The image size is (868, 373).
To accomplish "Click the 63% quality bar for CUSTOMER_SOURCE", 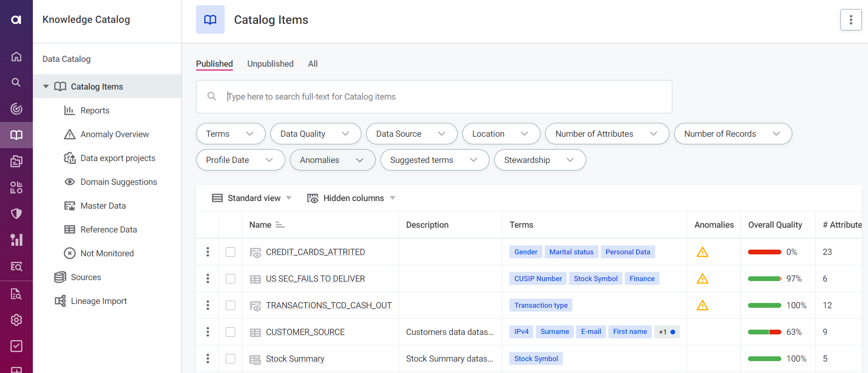I will pyautogui.click(x=764, y=332).
